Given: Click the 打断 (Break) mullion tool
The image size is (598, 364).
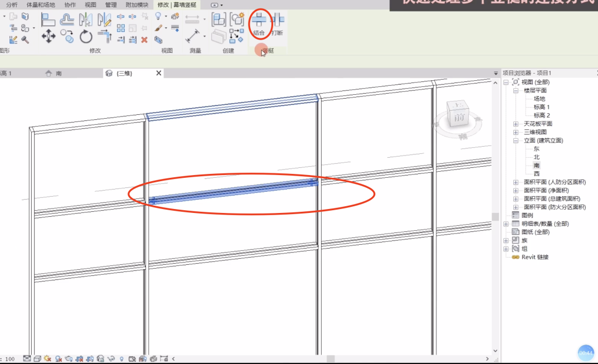Looking at the screenshot, I should [277, 24].
